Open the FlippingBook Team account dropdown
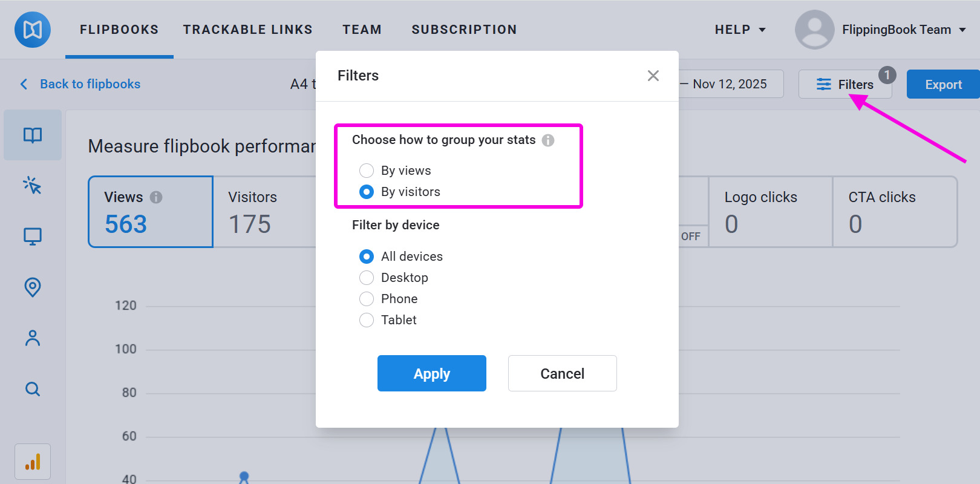 point(903,30)
